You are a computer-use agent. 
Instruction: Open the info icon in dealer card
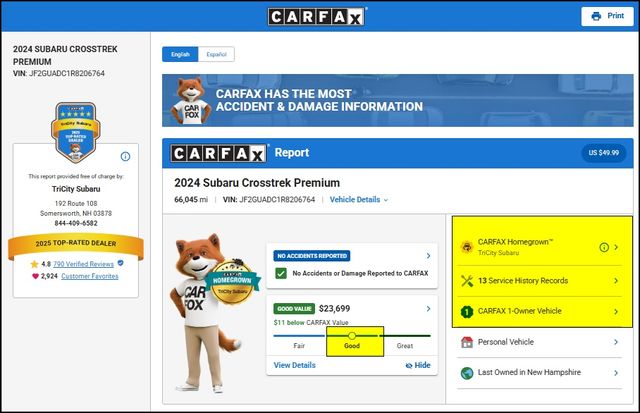tap(125, 156)
